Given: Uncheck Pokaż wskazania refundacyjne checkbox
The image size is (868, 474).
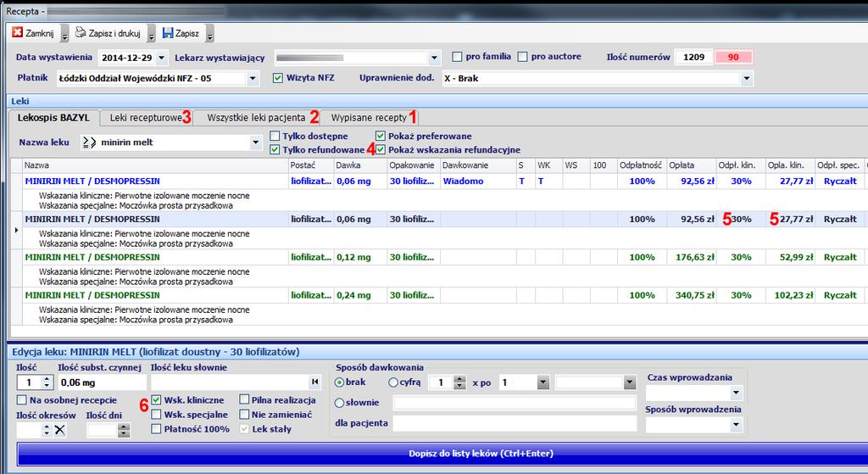Looking at the screenshot, I should point(381,149).
